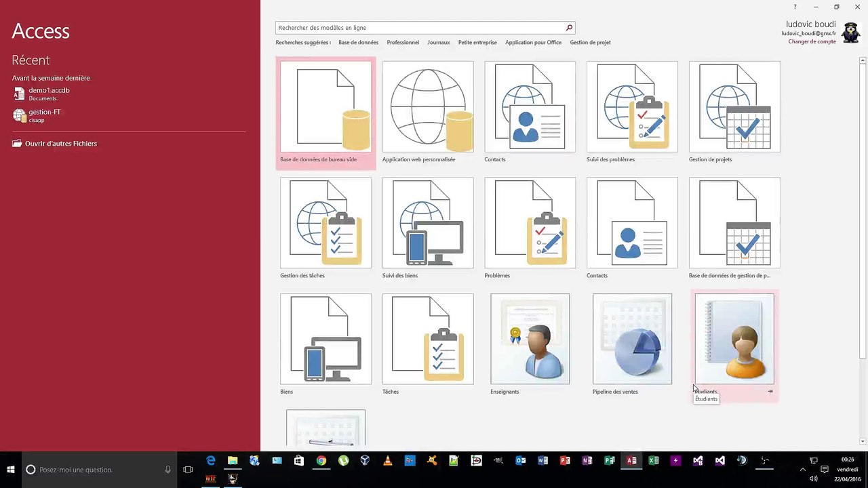Open the Contacts template with globe icon
This screenshot has width=868, height=488.
530,113
